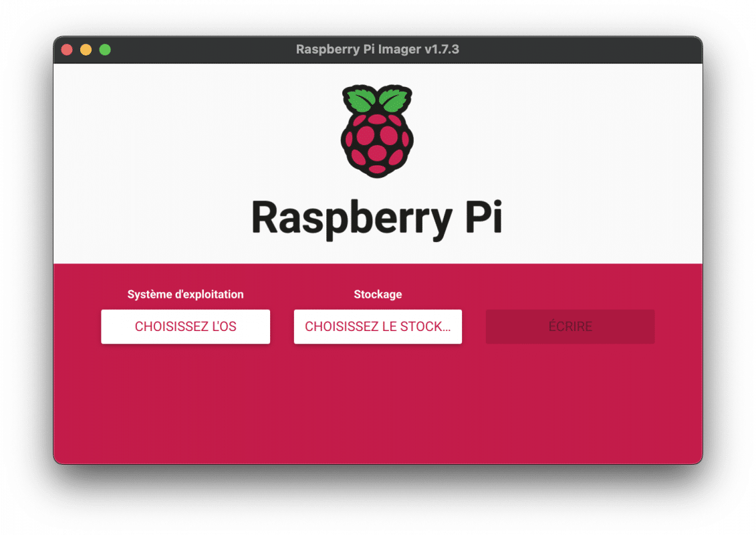Open the OS selection with CHOISISSEZ L'OS

[x=185, y=326]
